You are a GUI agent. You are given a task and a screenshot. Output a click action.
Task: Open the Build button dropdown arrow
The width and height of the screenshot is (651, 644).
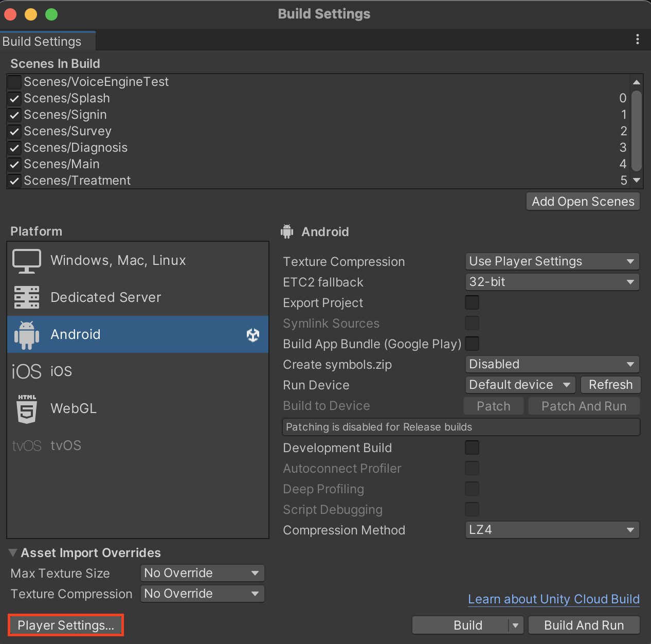pyautogui.click(x=516, y=625)
